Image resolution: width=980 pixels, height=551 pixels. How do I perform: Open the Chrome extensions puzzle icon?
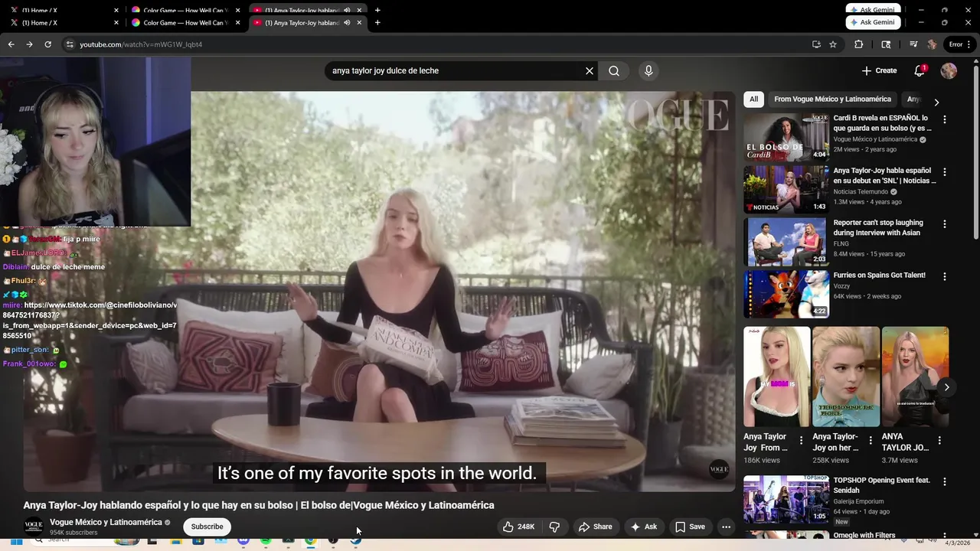click(x=858, y=44)
